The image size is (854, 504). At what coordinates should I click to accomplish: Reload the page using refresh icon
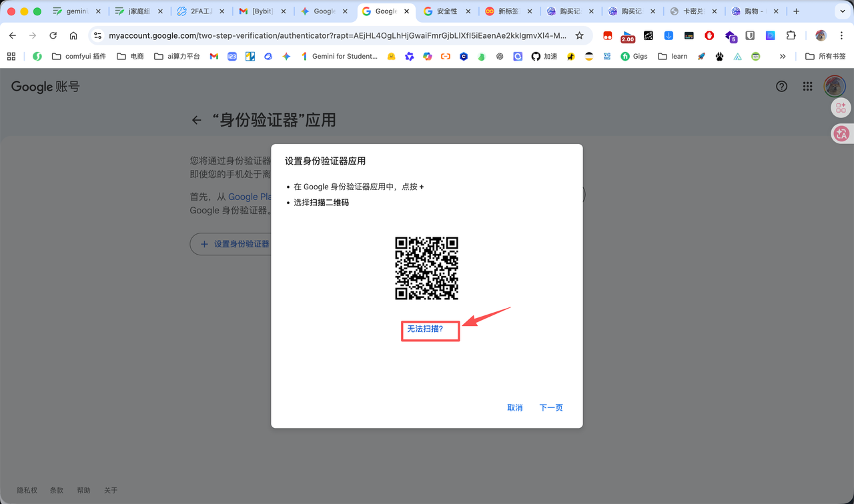coord(53,35)
